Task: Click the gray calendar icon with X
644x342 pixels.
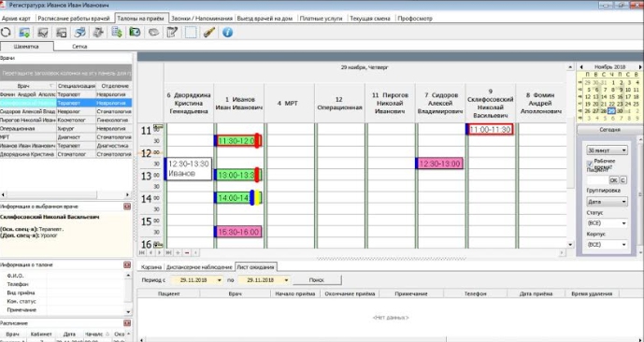Action: click(61, 32)
